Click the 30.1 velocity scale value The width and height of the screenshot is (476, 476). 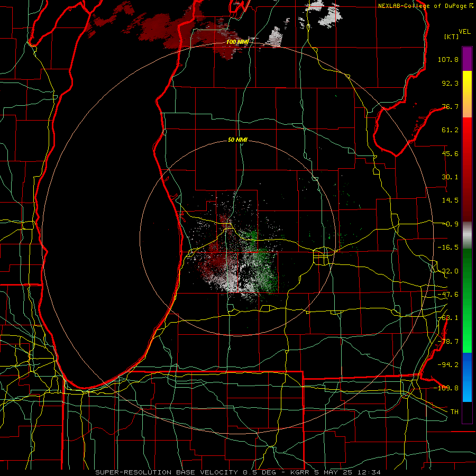pyautogui.click(x=450, y=177)
